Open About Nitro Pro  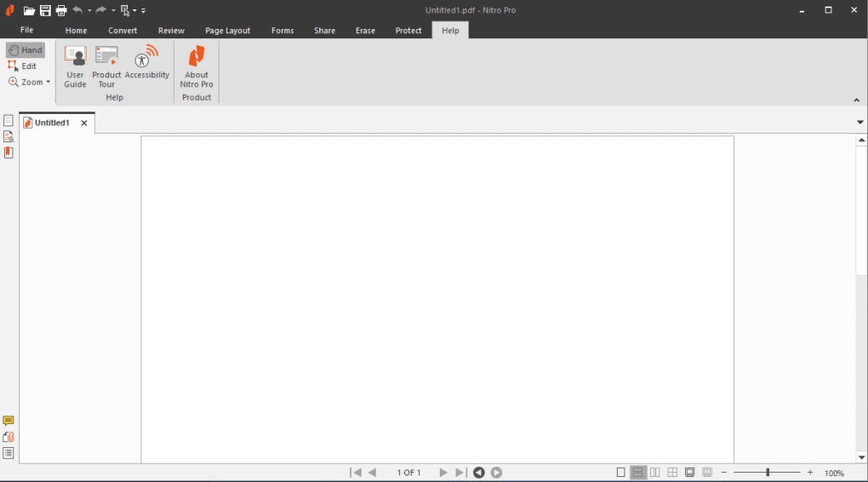coord(197,66)
